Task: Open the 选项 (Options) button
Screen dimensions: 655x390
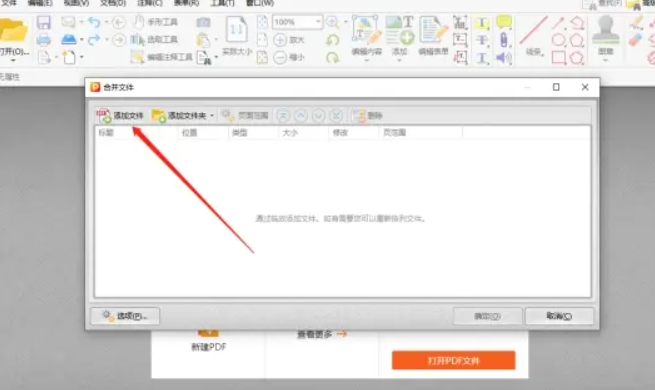Action: (125, 316)
